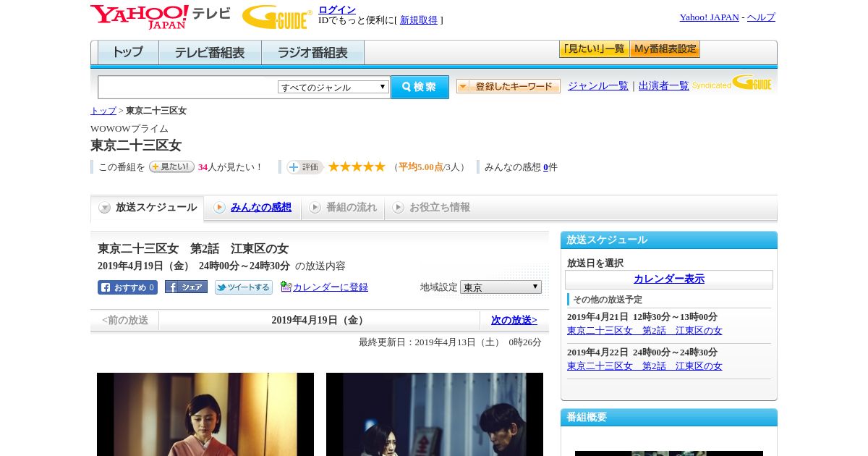Click the 平均5.00点 rating text
The width and height of the screenshot is (868, 456).
pos(421,167)
